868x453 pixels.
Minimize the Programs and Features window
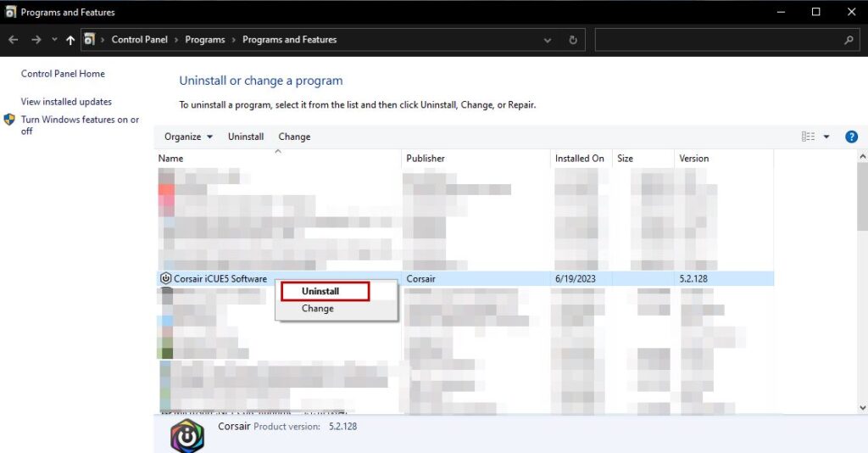tap(781, 12)
